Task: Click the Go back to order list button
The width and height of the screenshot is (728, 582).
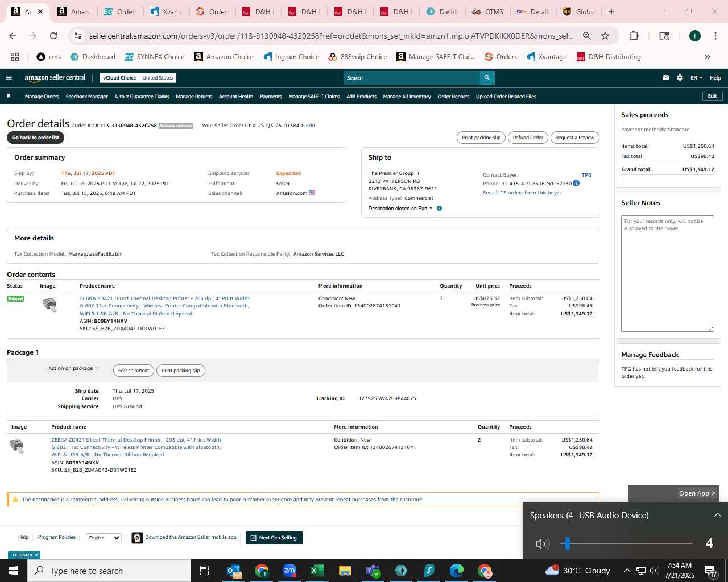Action: click(35, 138)
